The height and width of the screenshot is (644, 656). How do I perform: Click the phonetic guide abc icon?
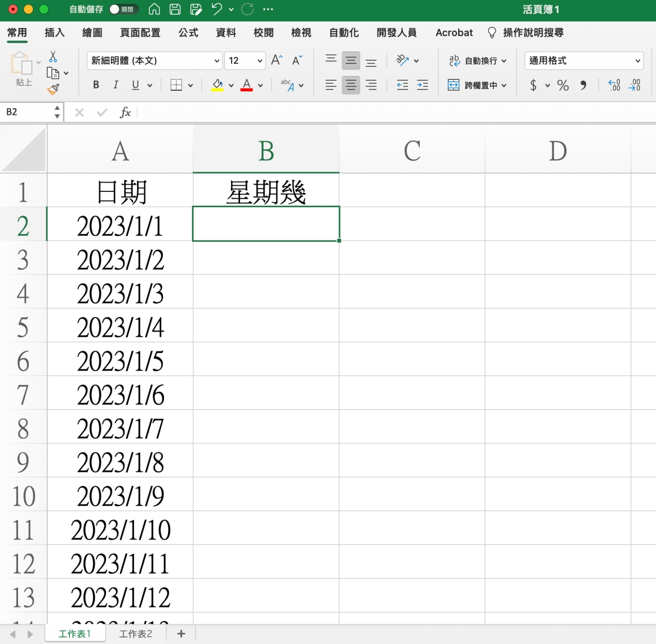(x=288, y=85)
